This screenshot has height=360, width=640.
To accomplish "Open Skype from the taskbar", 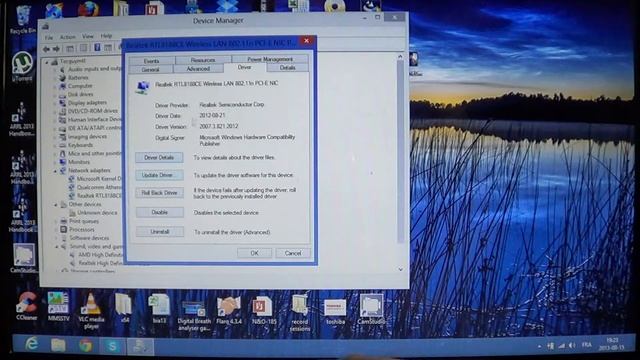I will 112,346.
